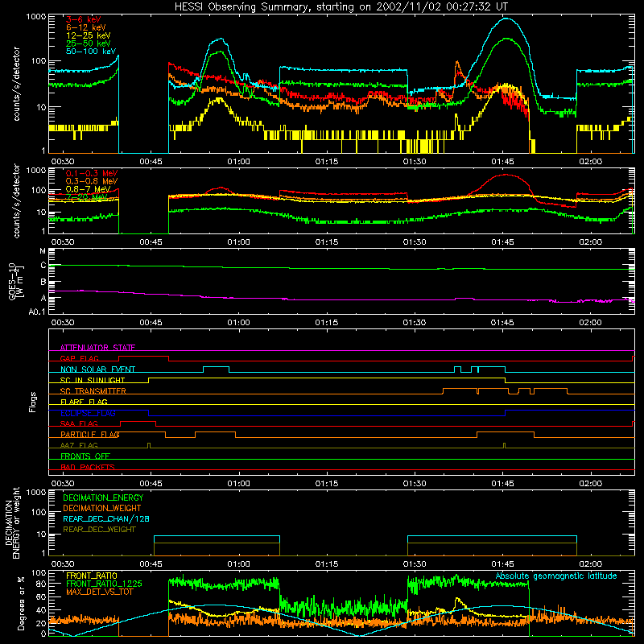The width and height of the screenshot is (644, 644).
Task: Click the A0.1 tick label on GOES plot
Action: tap(37, 312)
